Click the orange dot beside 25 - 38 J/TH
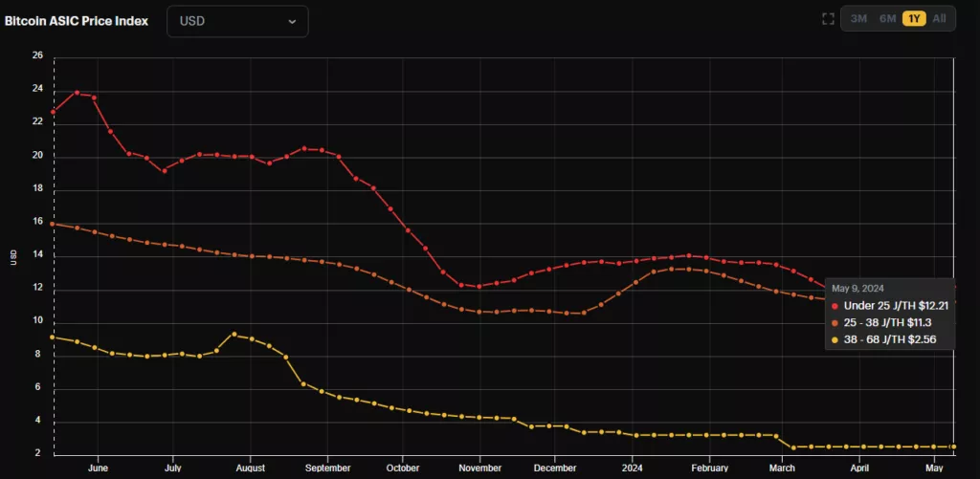The image size is (980, 479). click(835, 323)
